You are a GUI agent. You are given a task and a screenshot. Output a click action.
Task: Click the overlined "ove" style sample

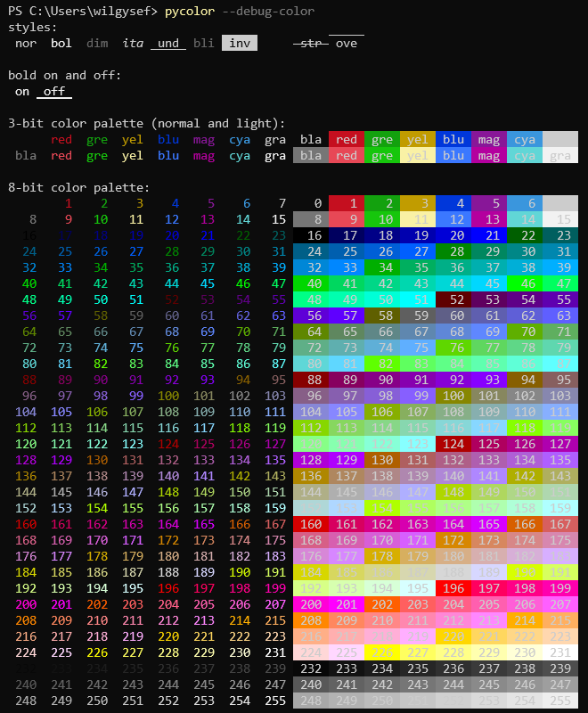point(347,43)
